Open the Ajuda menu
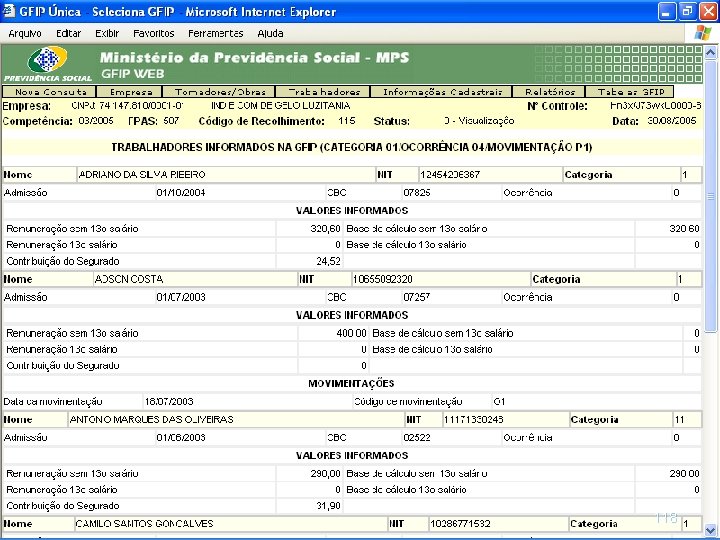 [x=270, y=34]
